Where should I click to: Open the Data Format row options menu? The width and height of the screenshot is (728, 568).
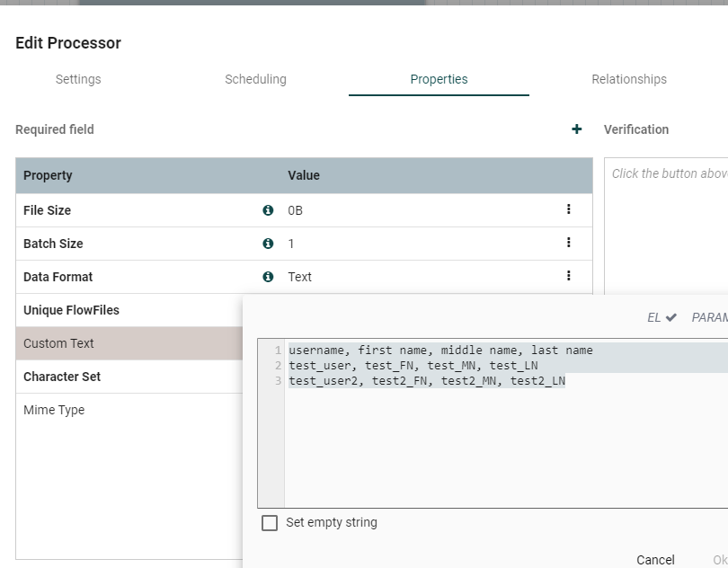(x=569, y=276)
